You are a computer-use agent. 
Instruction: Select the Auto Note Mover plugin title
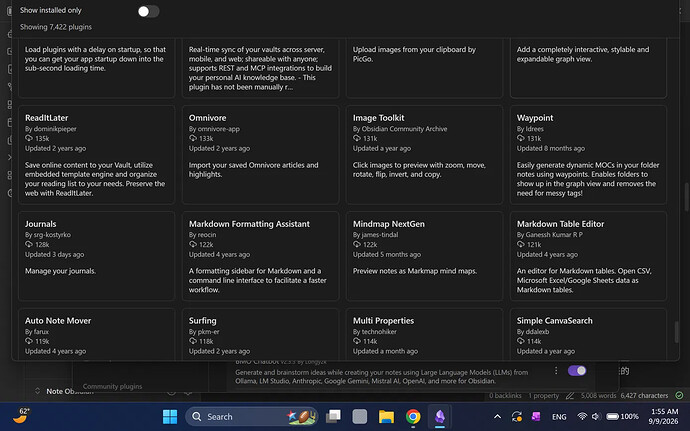click(58, 320)
